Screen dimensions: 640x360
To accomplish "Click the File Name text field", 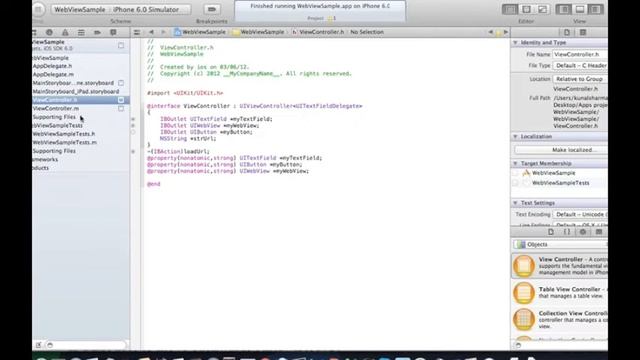I will coord(580,54).
